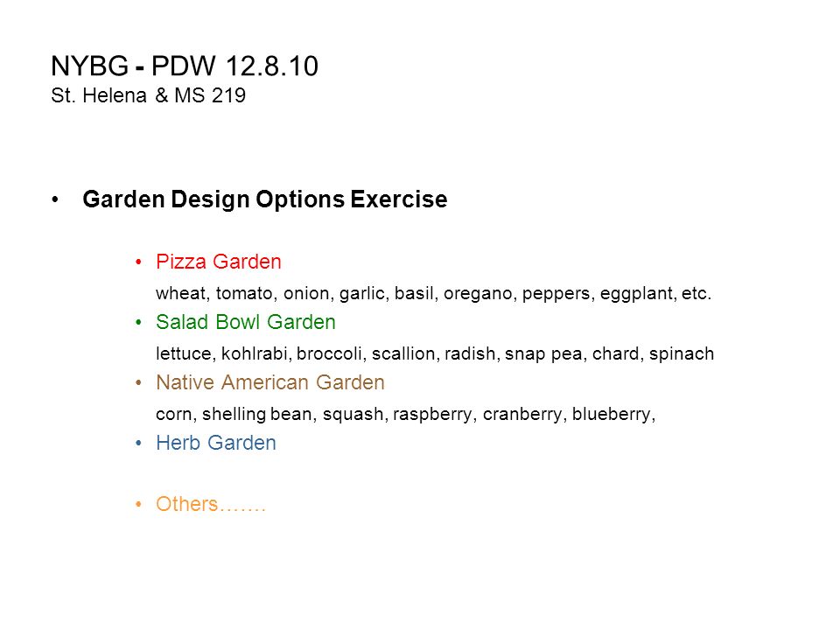Viewport: 840px width, 630px height.
Task: Click the Garden Design Options Exercise heading
Action: [264, 199]
